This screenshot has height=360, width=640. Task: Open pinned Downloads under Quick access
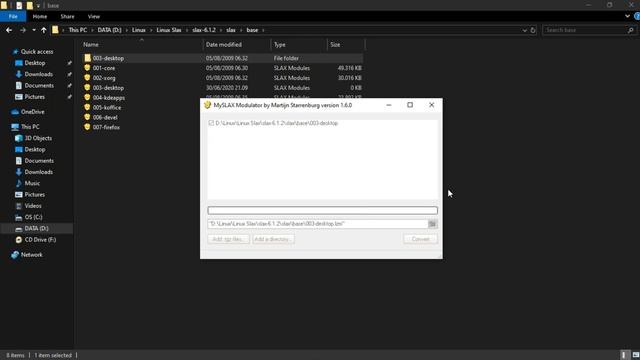(38, 74)
